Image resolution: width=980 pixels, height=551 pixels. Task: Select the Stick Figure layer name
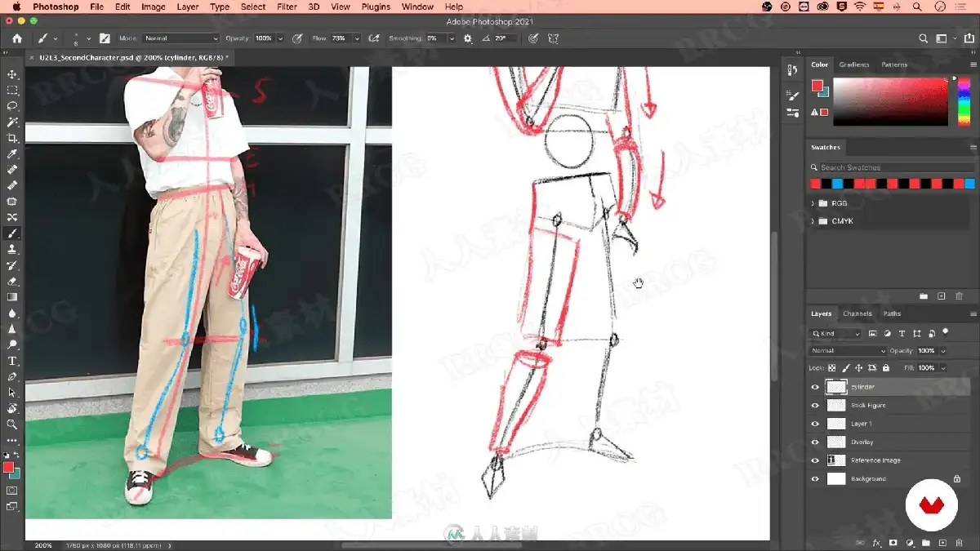(868, 406)
